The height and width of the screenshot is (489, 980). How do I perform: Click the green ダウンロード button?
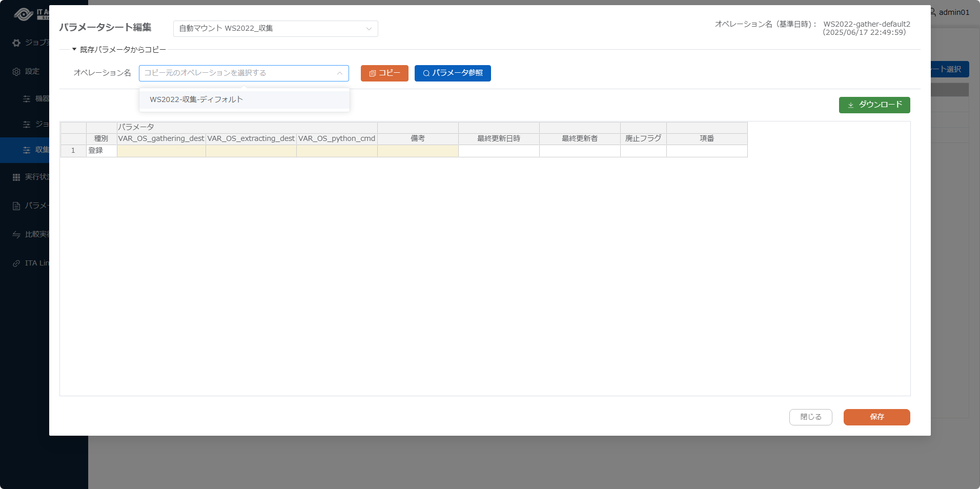(x=874, y=105)
